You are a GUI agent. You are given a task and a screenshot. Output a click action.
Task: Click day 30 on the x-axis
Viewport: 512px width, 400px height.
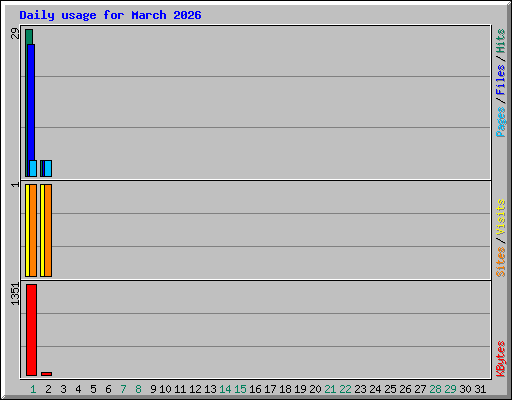coord(465,389)
